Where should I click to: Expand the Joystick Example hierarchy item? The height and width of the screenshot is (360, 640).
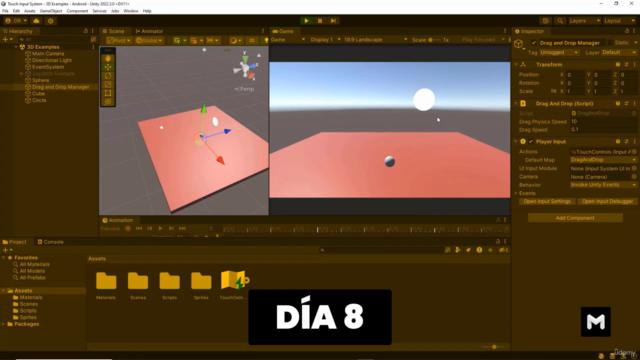pyautogui.click(x=22, y=74)
